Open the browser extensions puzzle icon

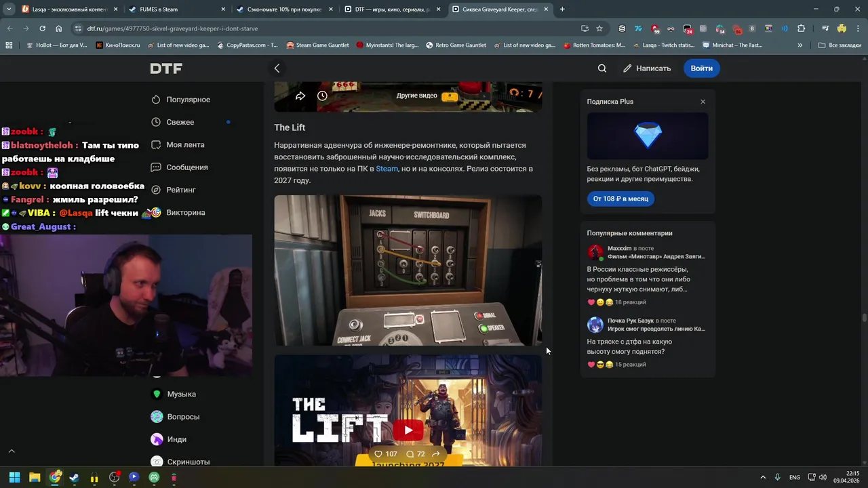[x=802, y=28]
